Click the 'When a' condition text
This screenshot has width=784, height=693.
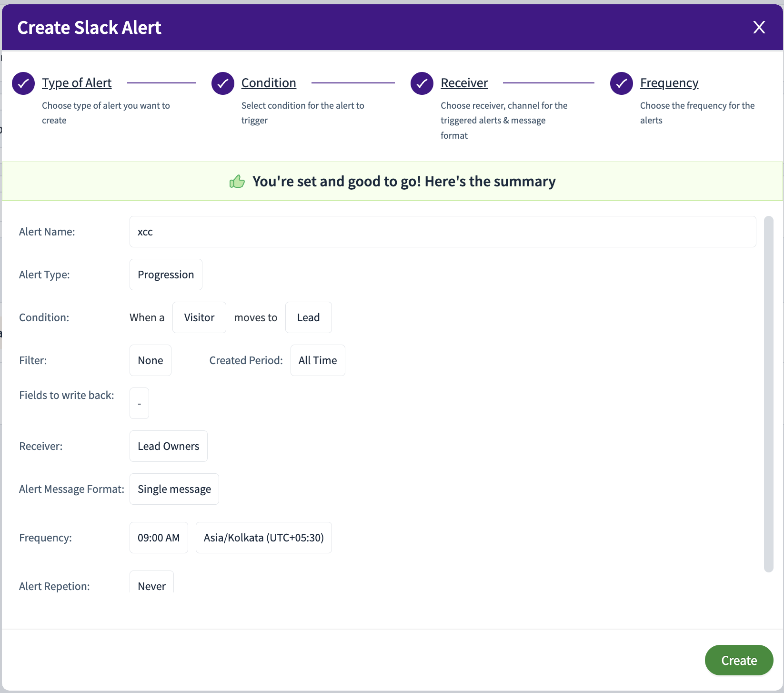point(147,317)
